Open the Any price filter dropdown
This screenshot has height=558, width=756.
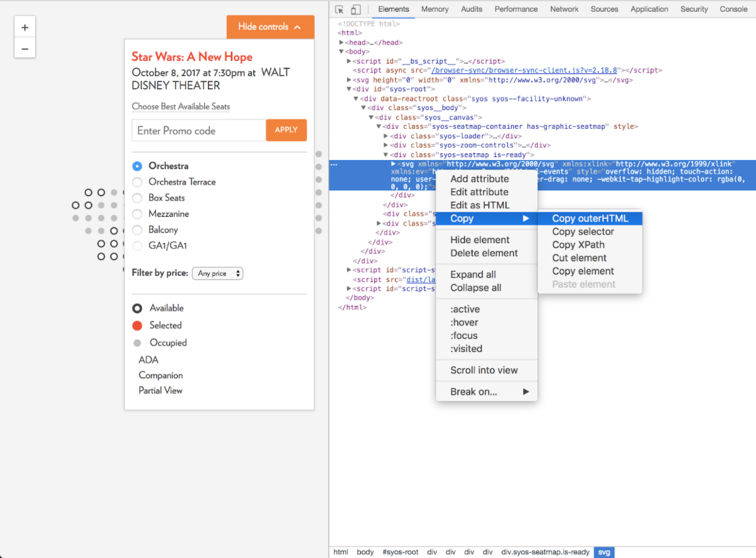pos(217,273)
